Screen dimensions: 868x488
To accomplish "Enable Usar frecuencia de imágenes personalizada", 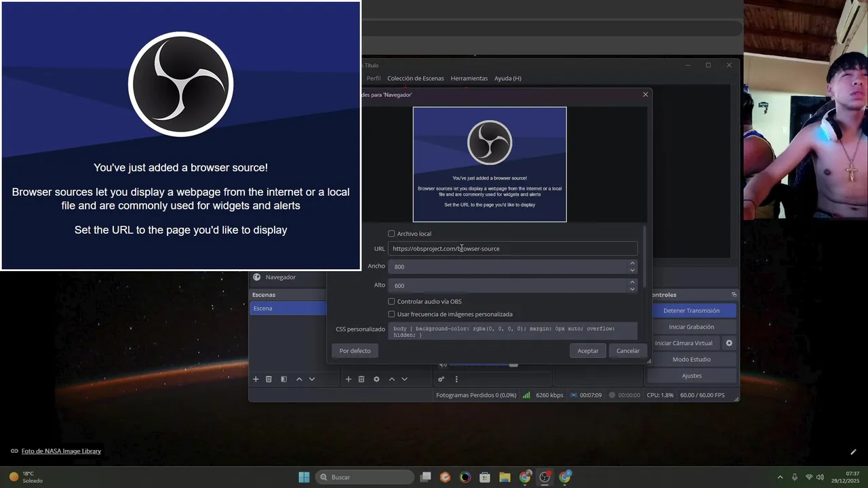I will click(x=391, y=314).
